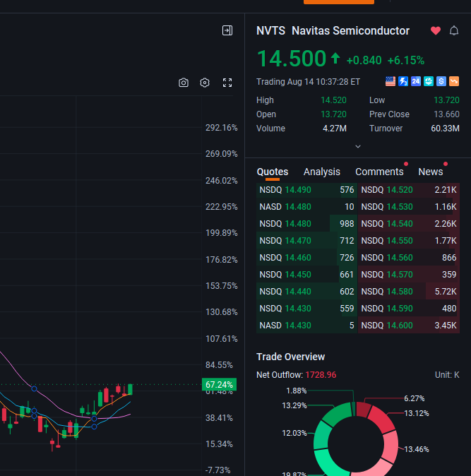Click the current price 14.500
471x476 pixels.
coord(292,59)
